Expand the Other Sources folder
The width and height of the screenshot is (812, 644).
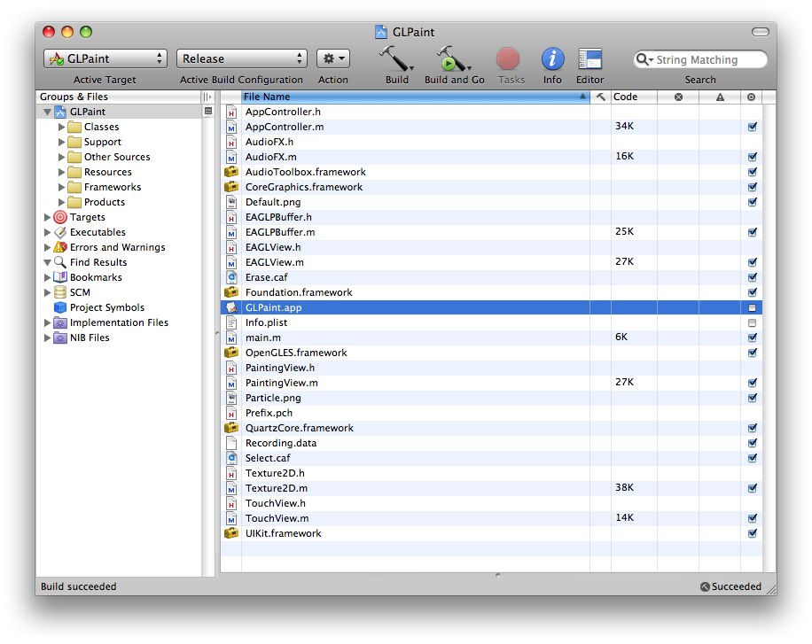(x=62, y=157)
